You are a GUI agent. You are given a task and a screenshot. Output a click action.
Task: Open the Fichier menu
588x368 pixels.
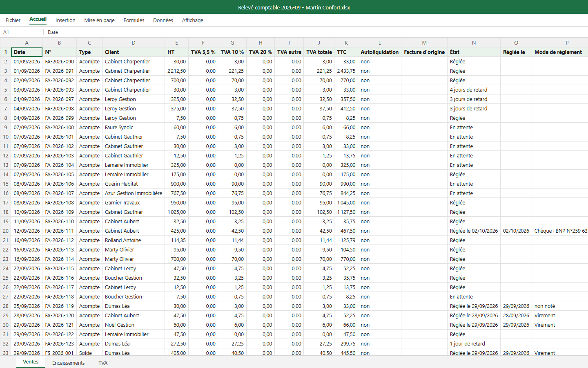point(13,20)
